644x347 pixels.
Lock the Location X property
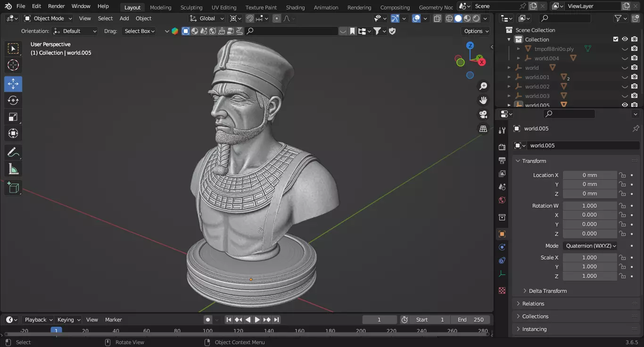[622, 175]
